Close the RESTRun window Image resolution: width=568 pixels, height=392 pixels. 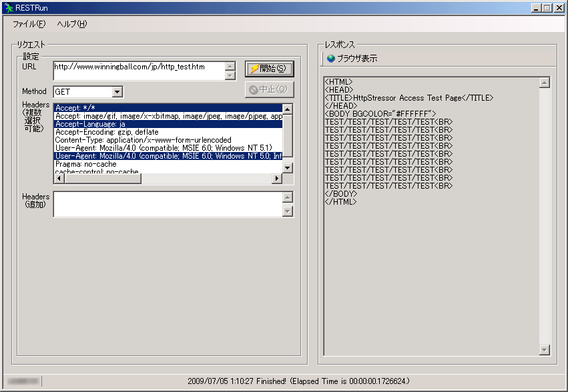click(559, 7)
